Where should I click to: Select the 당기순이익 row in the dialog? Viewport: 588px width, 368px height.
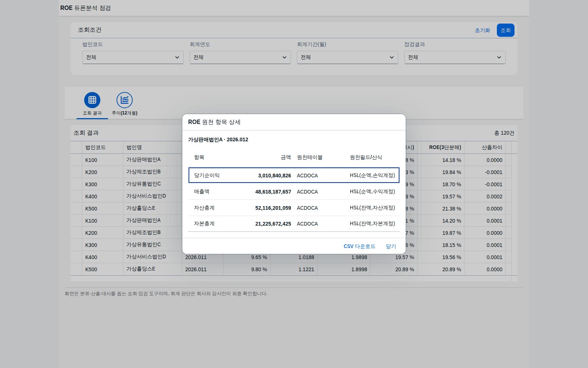tap(294, 176)
